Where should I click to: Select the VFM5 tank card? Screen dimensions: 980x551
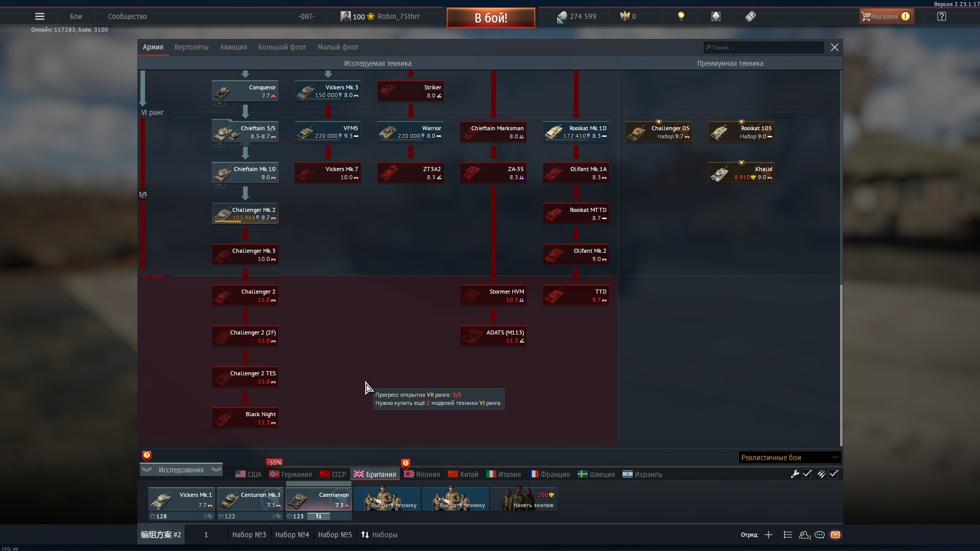click(x=328, y=132)
